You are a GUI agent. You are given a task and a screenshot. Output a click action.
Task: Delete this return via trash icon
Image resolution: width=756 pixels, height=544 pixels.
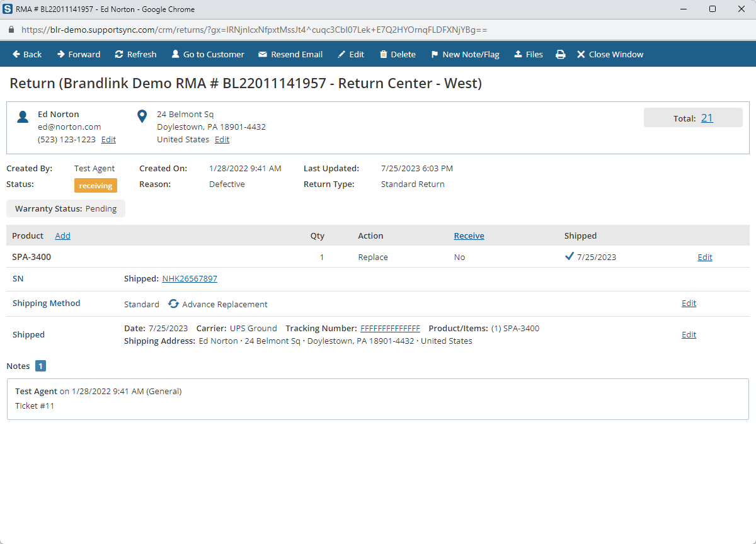398,55
